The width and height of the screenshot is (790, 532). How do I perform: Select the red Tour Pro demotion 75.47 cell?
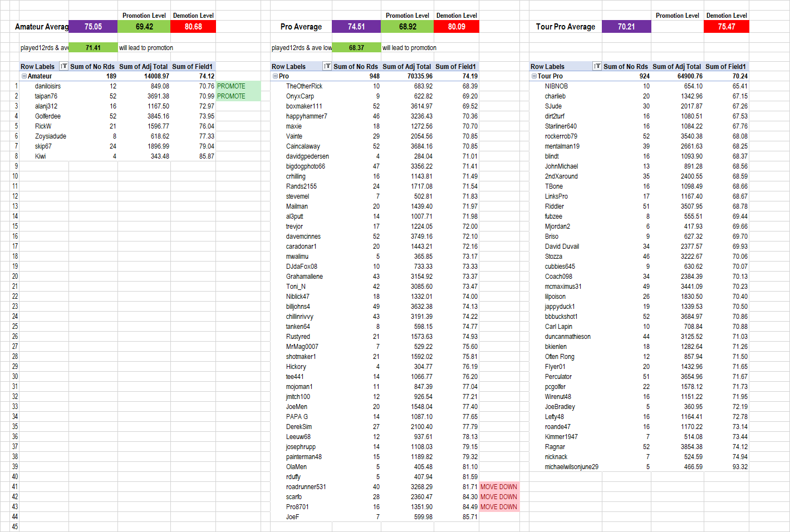coord(726,27)
